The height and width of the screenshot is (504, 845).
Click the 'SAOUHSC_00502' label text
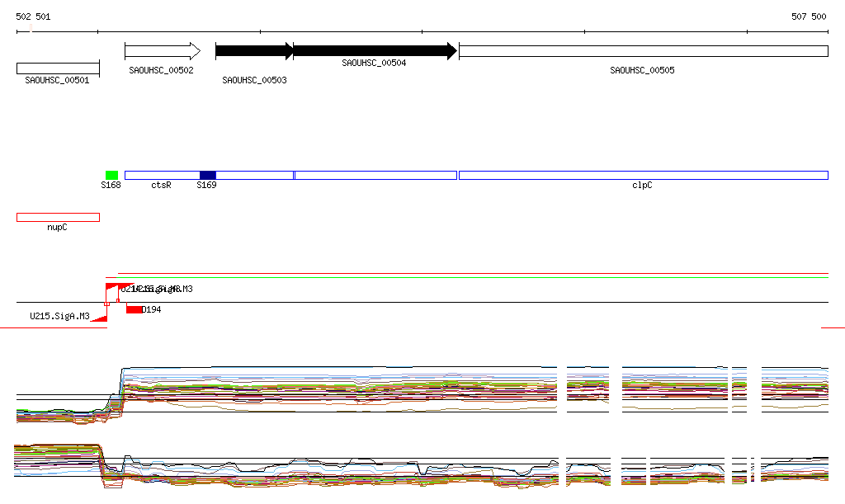tap(161, 71)
